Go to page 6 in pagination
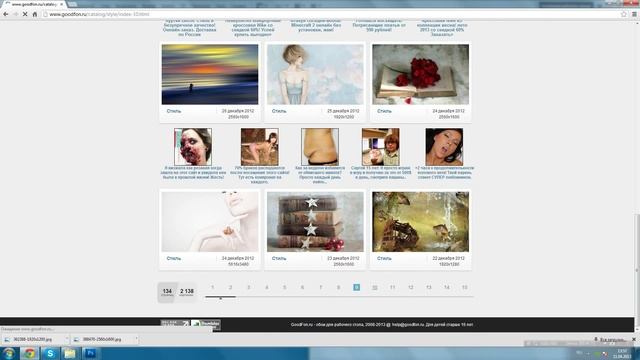The height and width of the screenshot is (360, 640). pos(302,287)
